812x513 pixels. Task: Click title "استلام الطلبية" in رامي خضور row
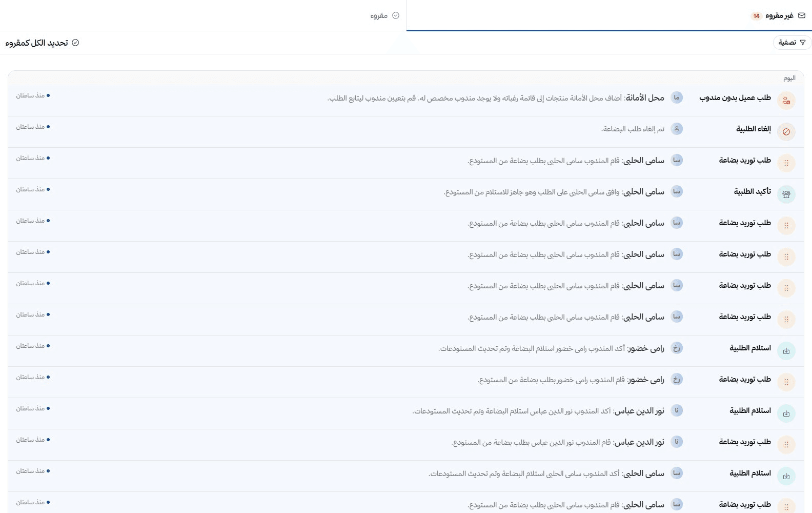pos(750,348)
